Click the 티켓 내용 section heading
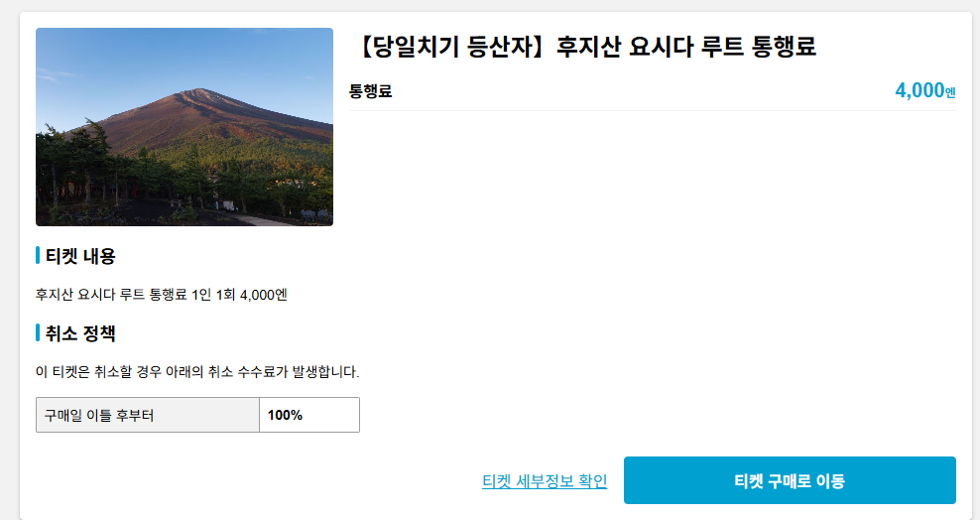The height and width of the screenshot is (520, 980). tap(80, 256)
